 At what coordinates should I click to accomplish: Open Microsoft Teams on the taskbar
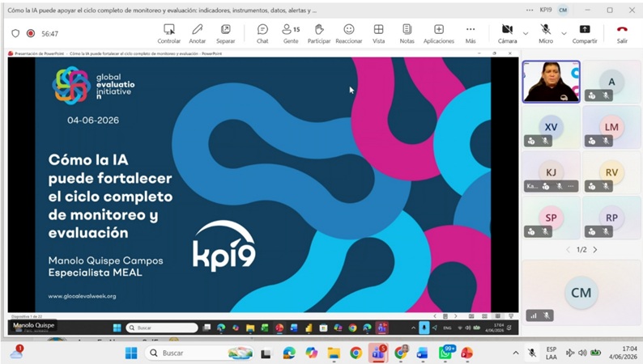[x=378, y=353]
